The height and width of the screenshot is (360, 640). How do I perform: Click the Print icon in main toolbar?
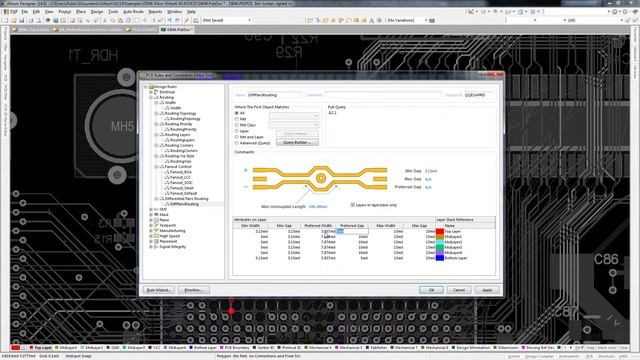point(31,20)
